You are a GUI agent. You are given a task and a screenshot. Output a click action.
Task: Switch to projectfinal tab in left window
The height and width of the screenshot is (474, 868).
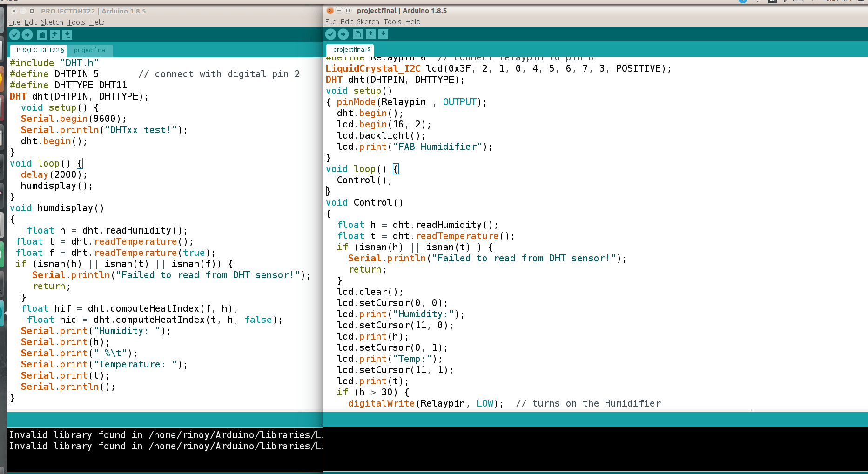(90, 50)
